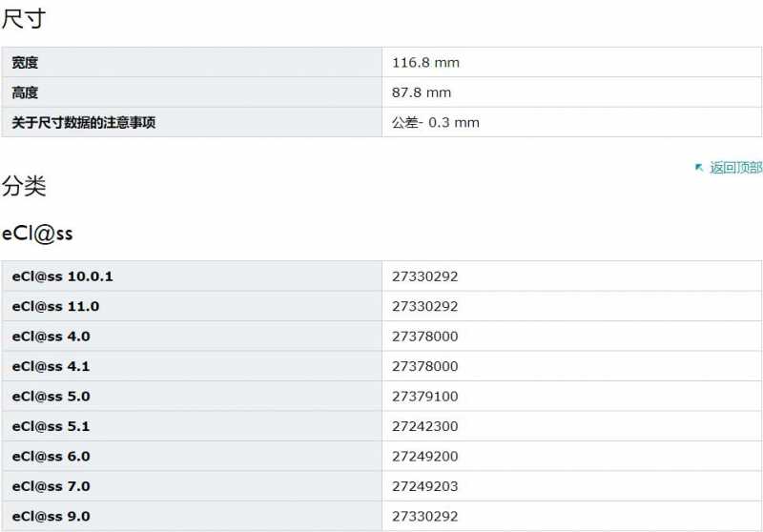Click value 27378000 for eCl@ss 4.1
763x532 pixels.
click(x=424, y=366)
